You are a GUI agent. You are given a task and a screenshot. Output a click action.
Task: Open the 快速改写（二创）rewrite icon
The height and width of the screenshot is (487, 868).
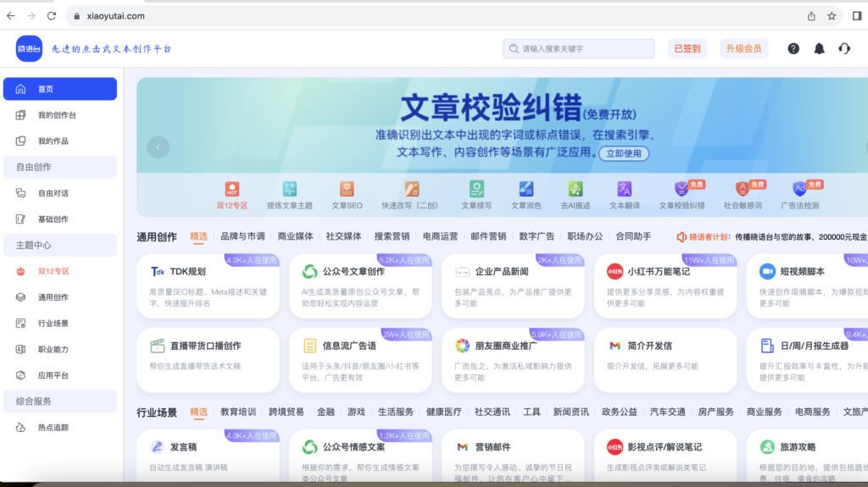pyautogui.click(x=411, y=190)
